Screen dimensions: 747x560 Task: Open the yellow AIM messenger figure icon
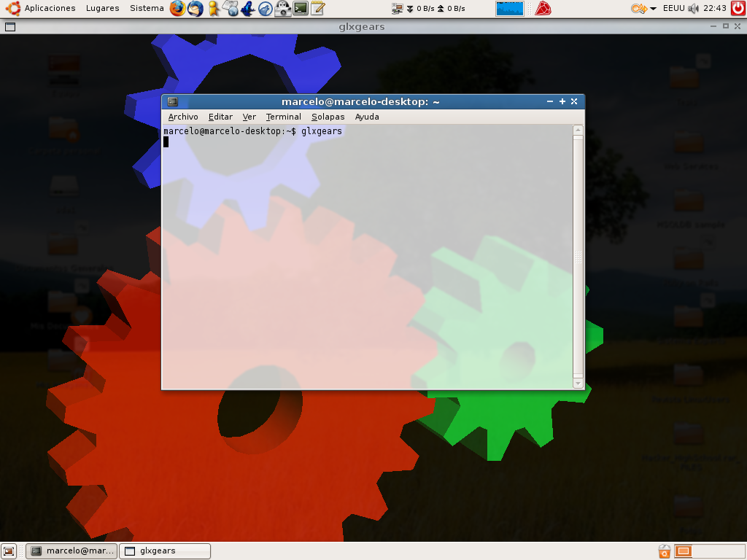(x=214, y=8)
